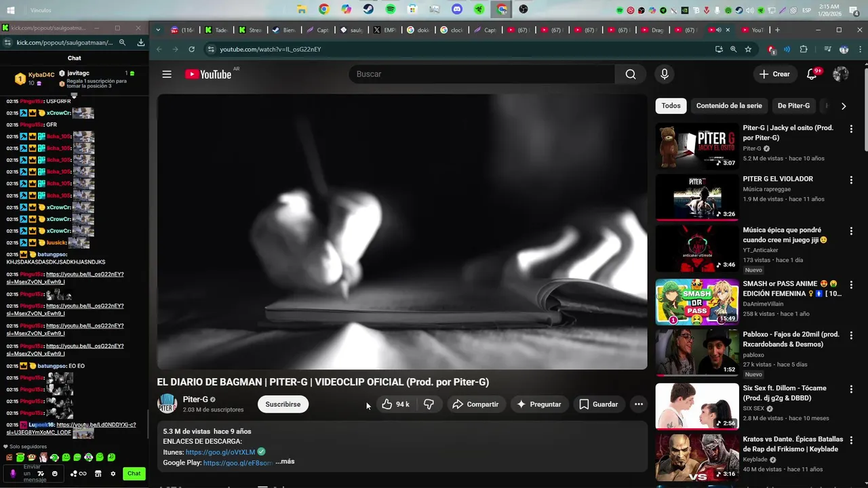Bookmark this page with the star icon

[x=748, y=49]
